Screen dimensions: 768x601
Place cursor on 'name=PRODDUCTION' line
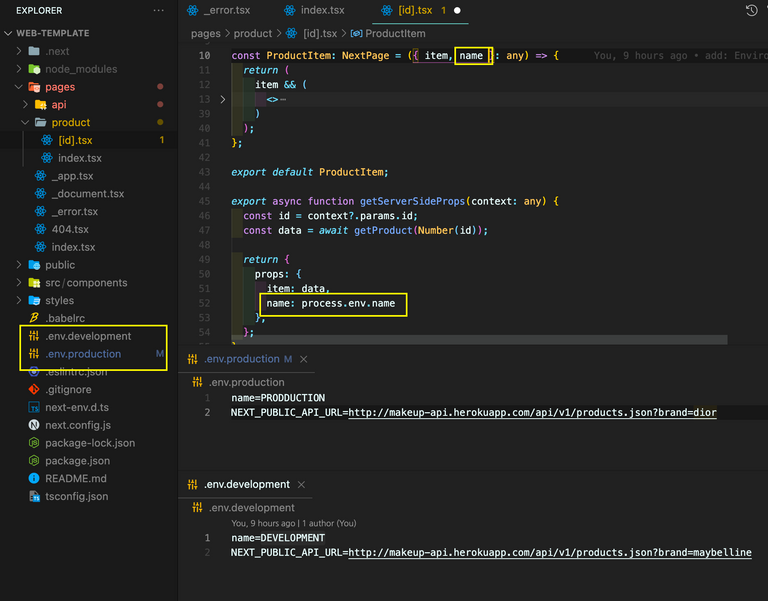[x=278, y=398]
